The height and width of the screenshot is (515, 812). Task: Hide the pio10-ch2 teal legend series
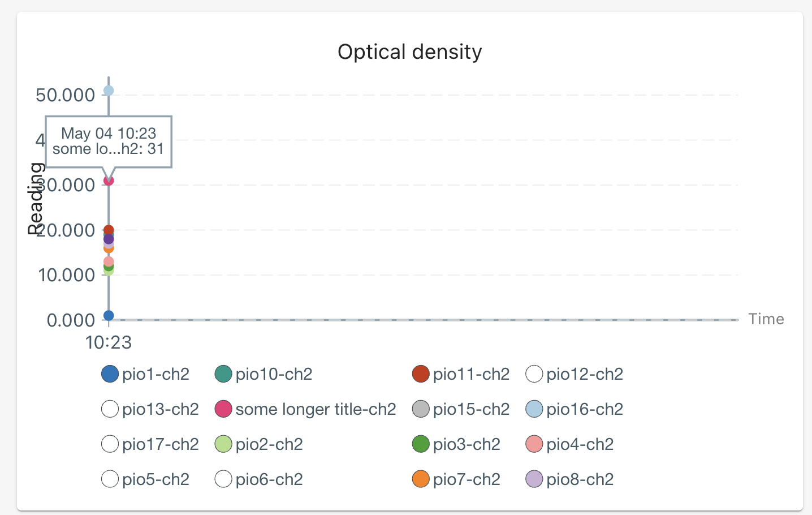click(x=223, y=374)
